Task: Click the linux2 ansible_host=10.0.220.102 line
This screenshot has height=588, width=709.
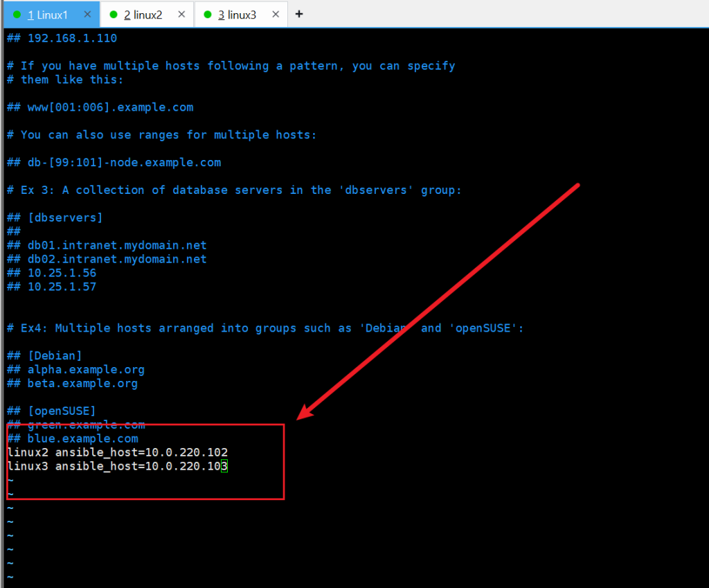Action: [117, 452]
